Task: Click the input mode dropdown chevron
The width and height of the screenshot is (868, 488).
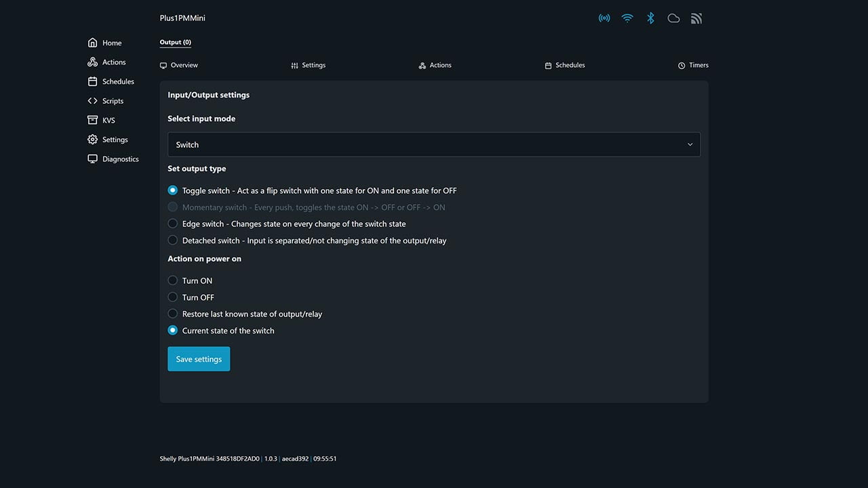Action: (690, 144)
